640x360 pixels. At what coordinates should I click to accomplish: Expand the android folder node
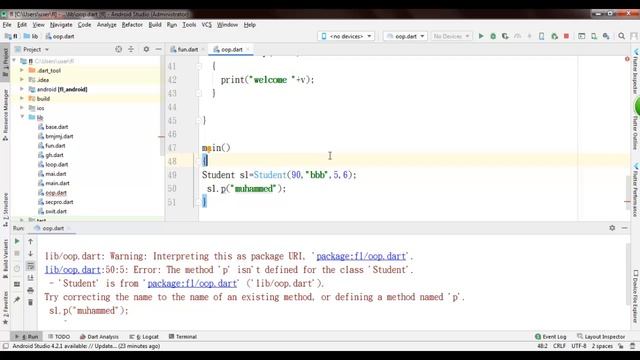coord(22,89)
